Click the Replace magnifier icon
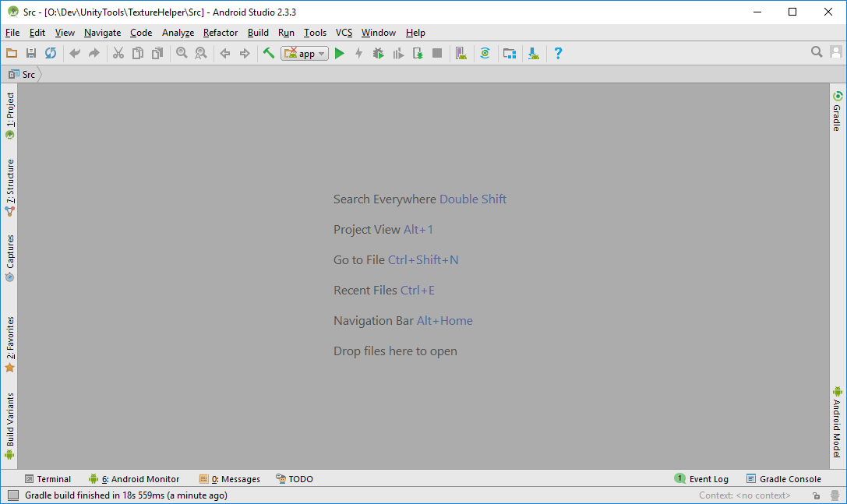Viewport: 847px width, 504px height. (x=201, y=53)
